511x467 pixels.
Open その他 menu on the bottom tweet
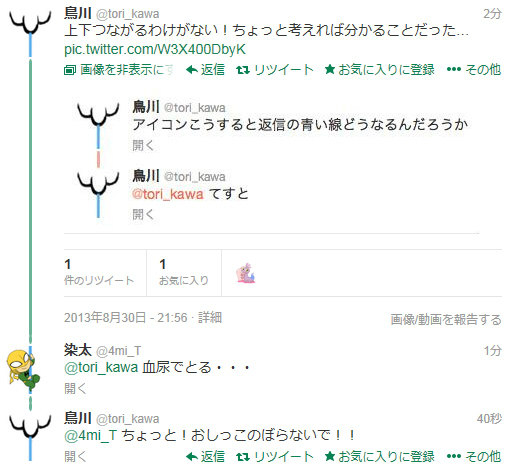[474, 456]
